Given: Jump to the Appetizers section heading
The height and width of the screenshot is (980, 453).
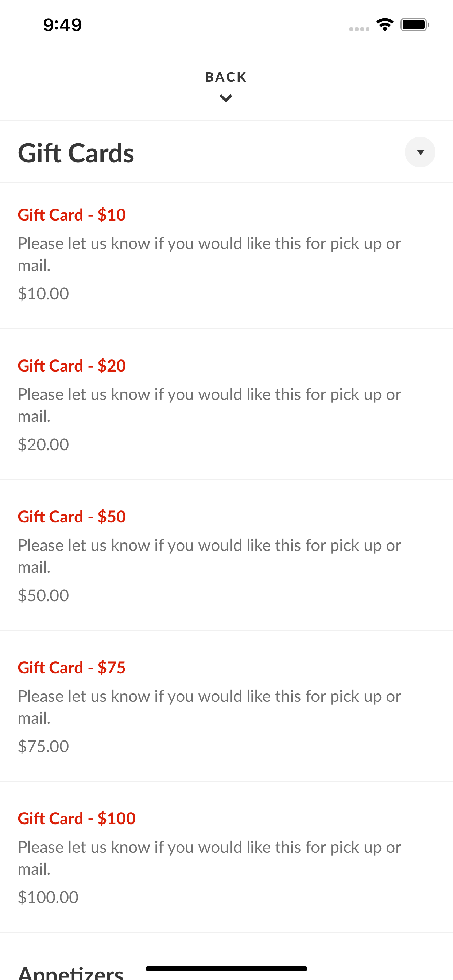Looking at the screenshot, I should coord(71,972).
